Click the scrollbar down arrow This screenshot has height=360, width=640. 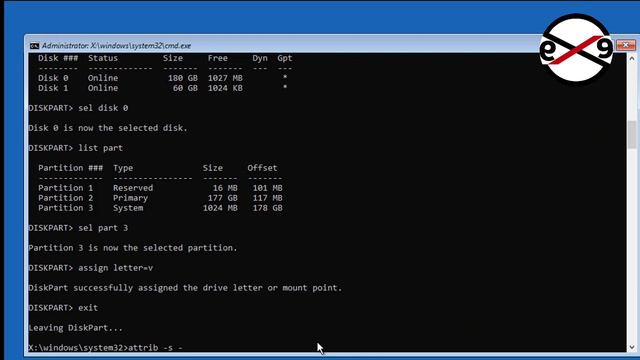tap(632, 347)
